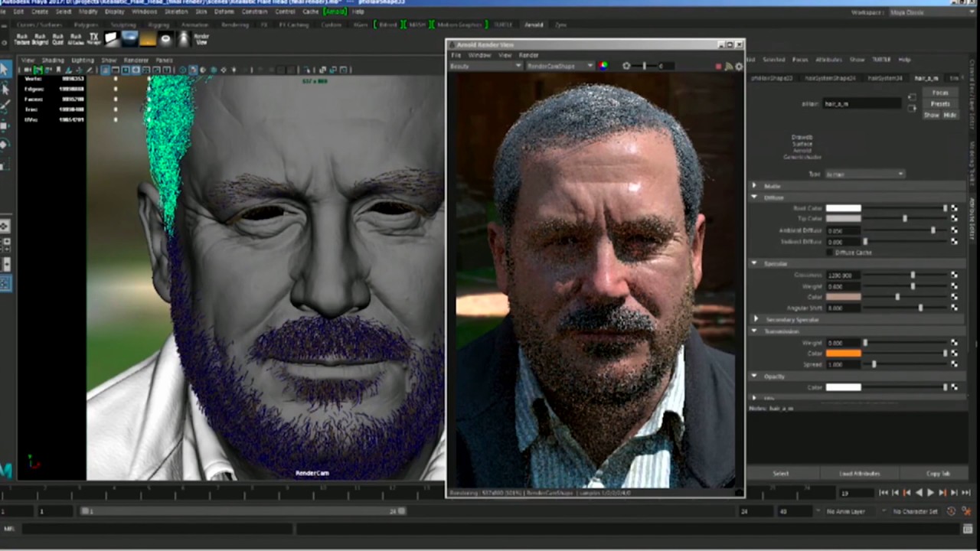Create an Arnold skydome light from shelf
This screenshot has width=980, height=551.
pyautogui.click(x=129, y=38)
